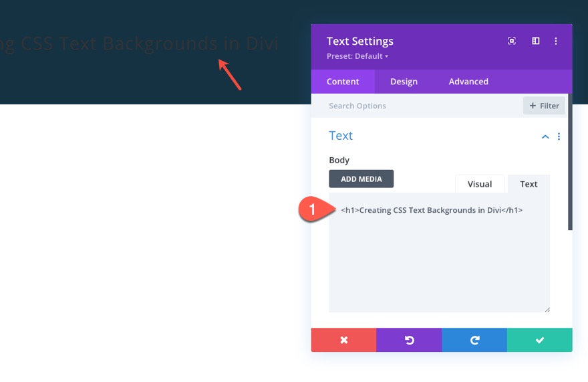The image size is (588, 382).
Task: Click the textarea resize handle
Action: pyautogui.click(x=547, y=310)
